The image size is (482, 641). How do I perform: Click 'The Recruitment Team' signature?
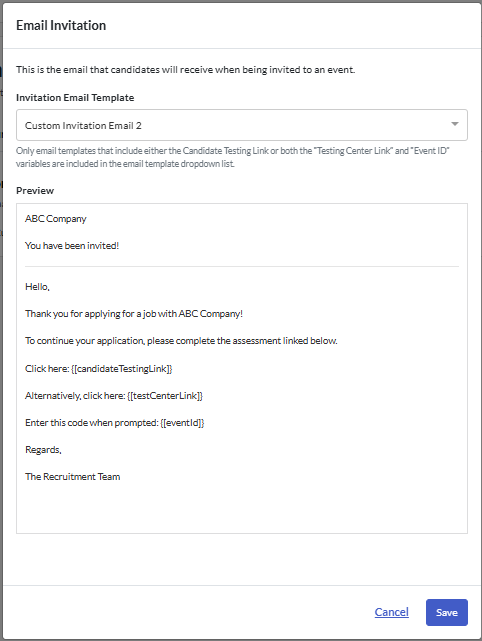(72, 477)
